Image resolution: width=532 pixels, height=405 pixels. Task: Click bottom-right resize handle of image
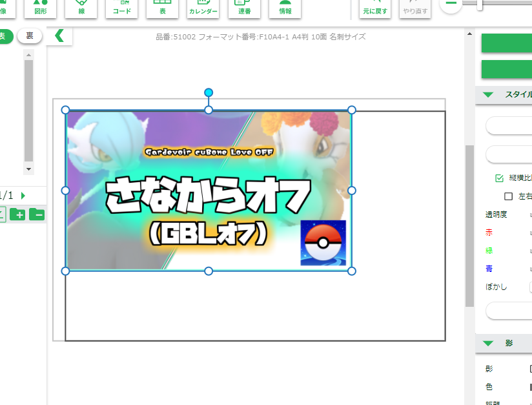tap(352, 271)
